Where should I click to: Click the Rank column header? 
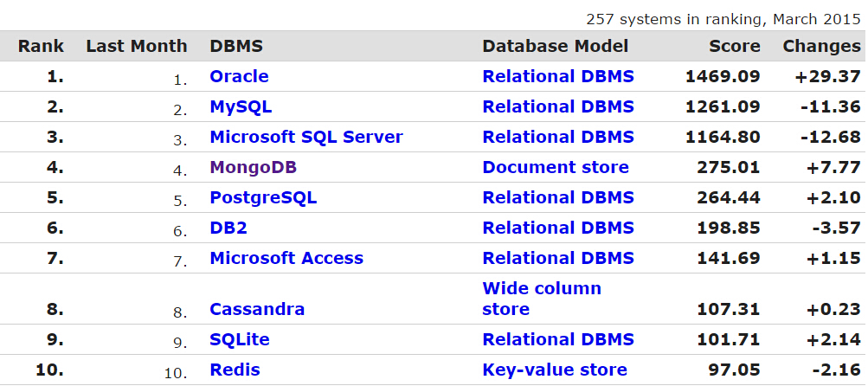click(x=41, y=47)
